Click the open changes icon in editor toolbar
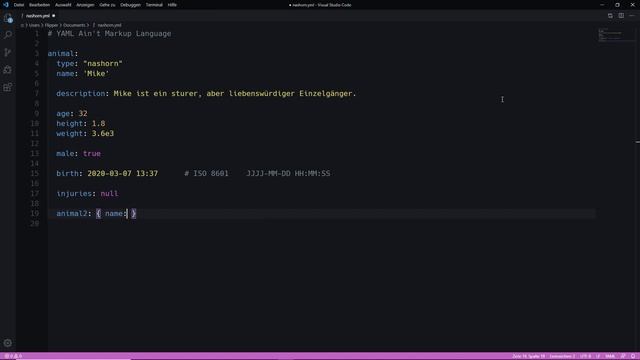The image size is (640, 360). [x=610, y=16]
